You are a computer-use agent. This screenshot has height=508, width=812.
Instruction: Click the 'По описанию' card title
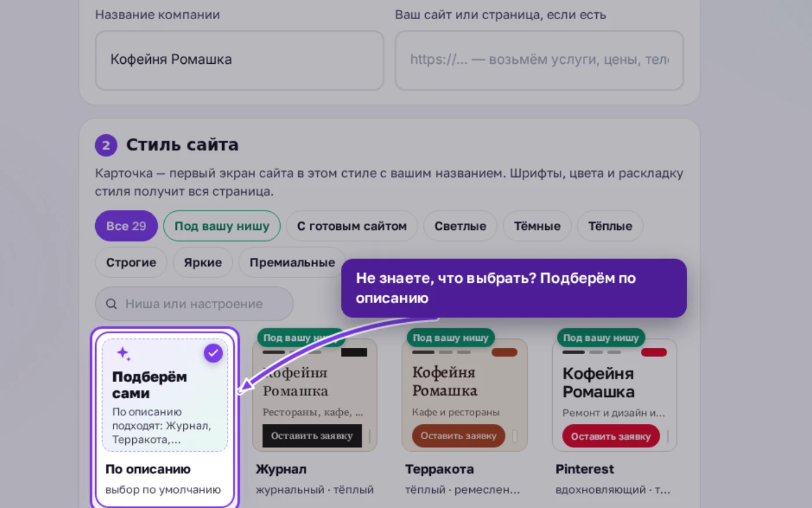[148, 469]
